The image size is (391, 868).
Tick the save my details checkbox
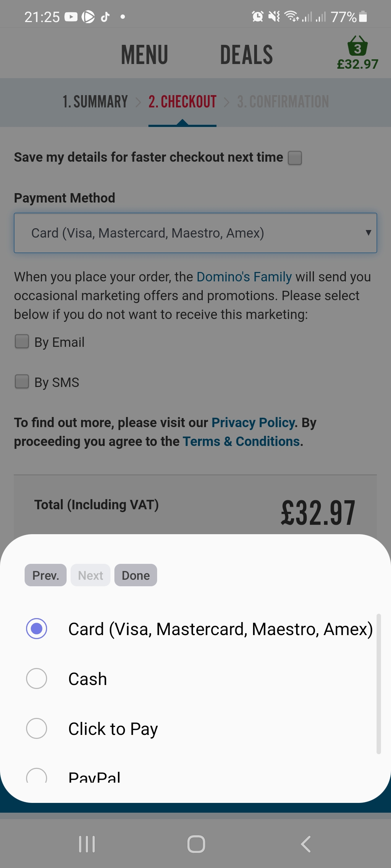point(295,158)
